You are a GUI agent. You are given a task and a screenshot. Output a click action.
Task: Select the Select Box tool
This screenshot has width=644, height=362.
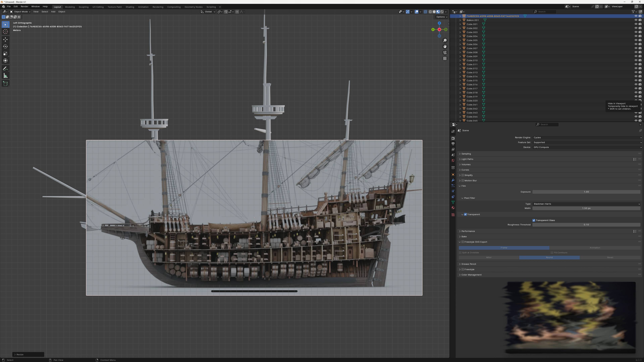click(x=5, y=24)
